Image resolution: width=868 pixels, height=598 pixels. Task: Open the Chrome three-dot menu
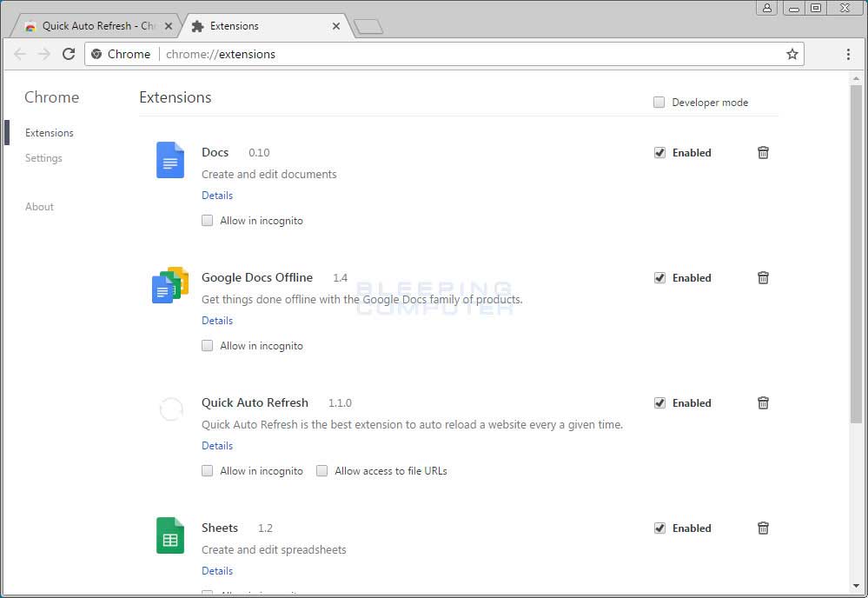(x=848, y=54)
